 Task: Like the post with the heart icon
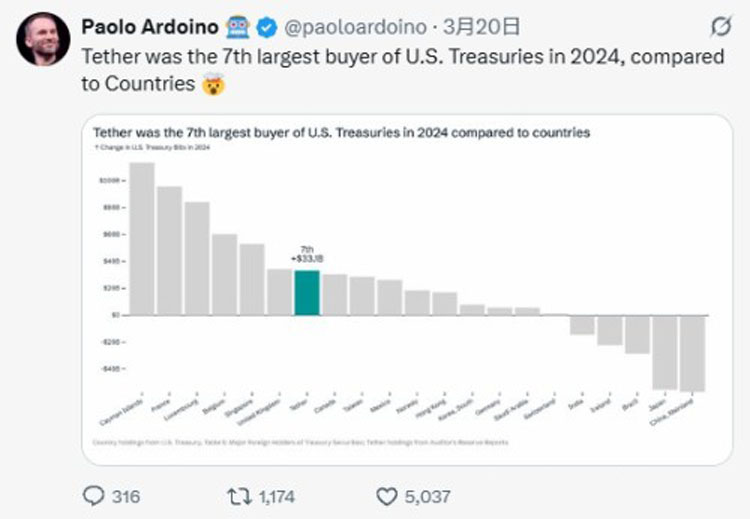coord(387,495)
